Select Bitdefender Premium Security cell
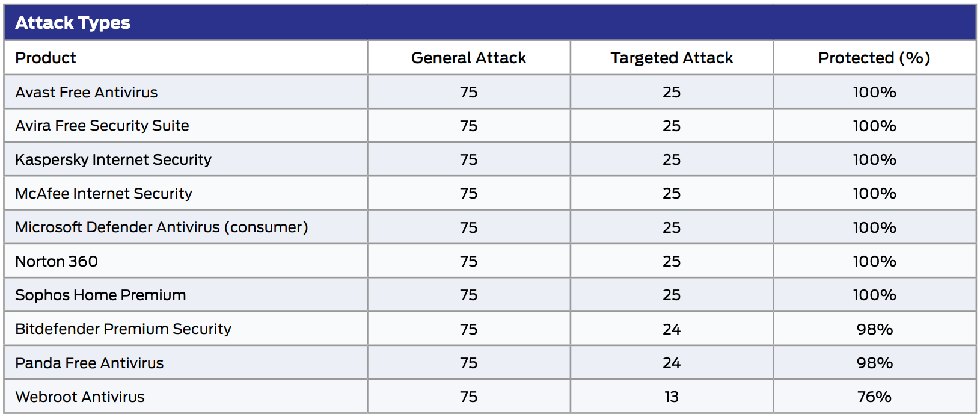Image resolution: width=980 pixels, height=420 pixels. pyautogui.click(x=123, y=329)
